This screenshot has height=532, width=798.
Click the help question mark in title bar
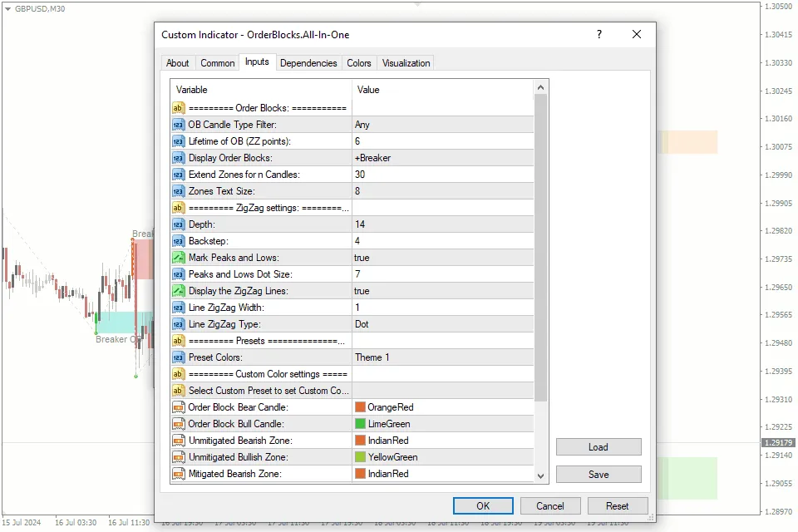(x=599, y=35)
